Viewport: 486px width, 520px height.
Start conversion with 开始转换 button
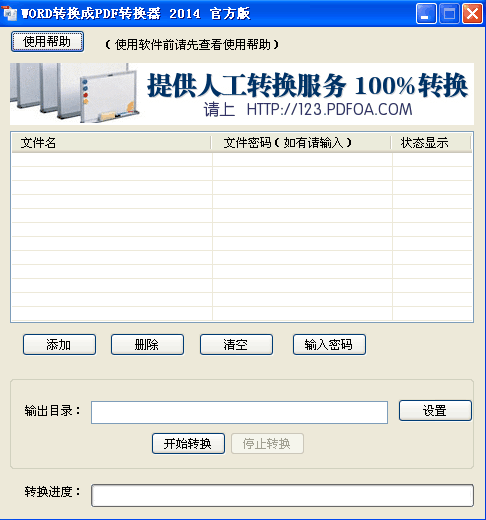(188, 444)
